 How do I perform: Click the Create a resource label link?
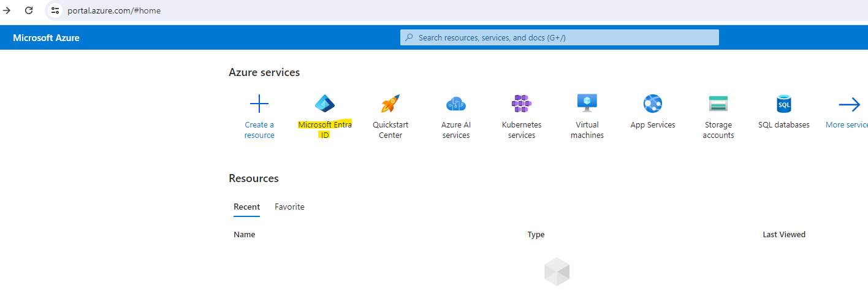(259, 130)
